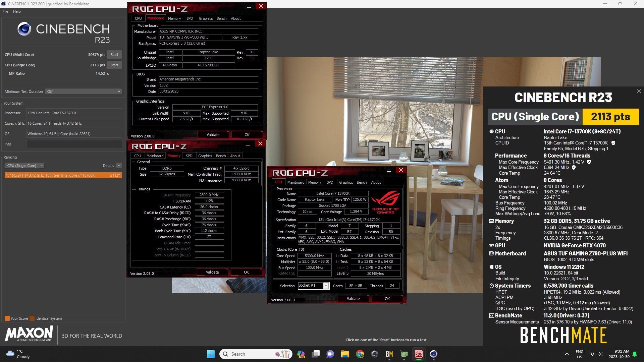This screenshot has width=644, height=362.
Task: Select CPU tab in CPU-Z Memory window
Action: click(x=138, y=156)
